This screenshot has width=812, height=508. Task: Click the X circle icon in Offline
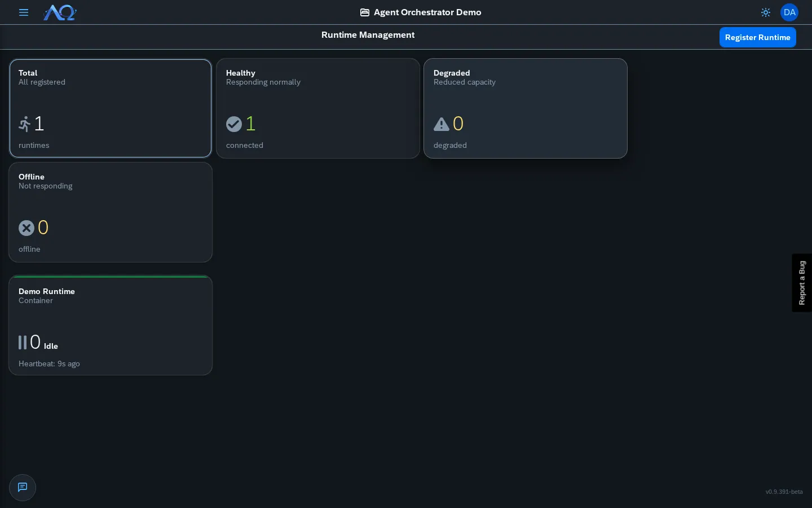click(x=27, y=228)
